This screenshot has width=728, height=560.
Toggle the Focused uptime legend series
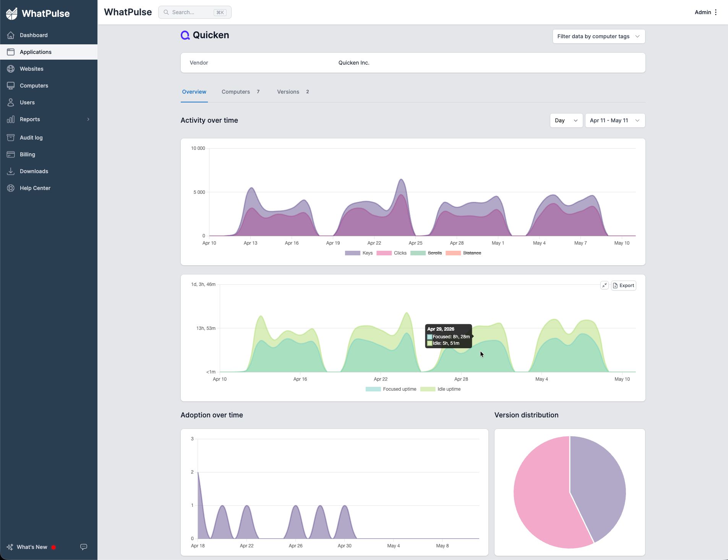(391, 389)
